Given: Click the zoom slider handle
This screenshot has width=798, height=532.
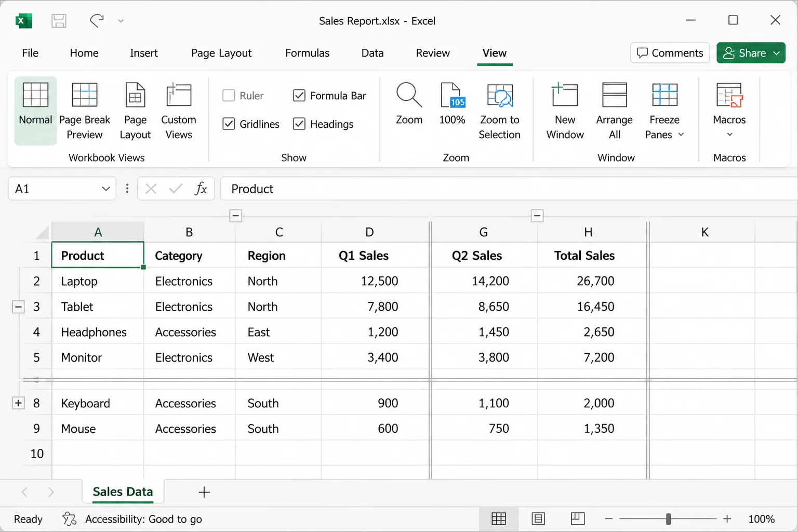Looking at the screenshot, I should (x=669, y=518).
